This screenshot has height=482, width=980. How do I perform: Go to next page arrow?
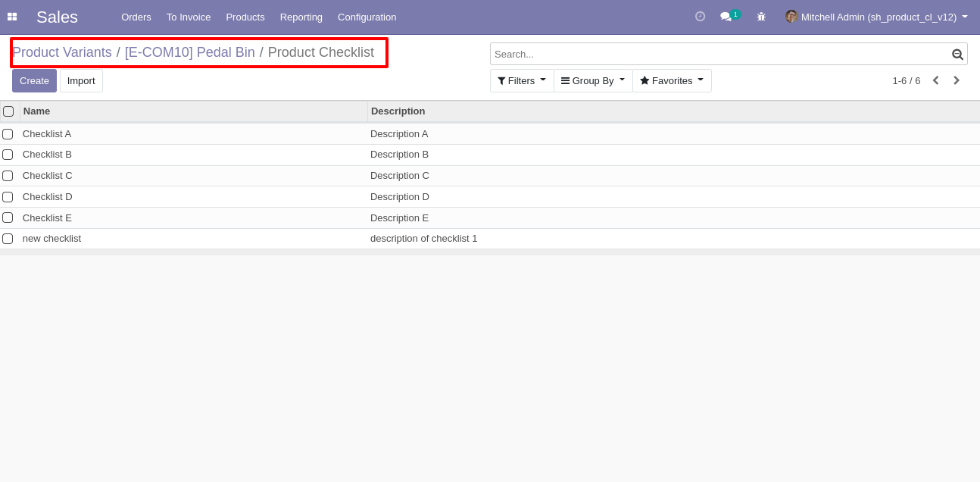pyautogui.click(x=956, y=80)
